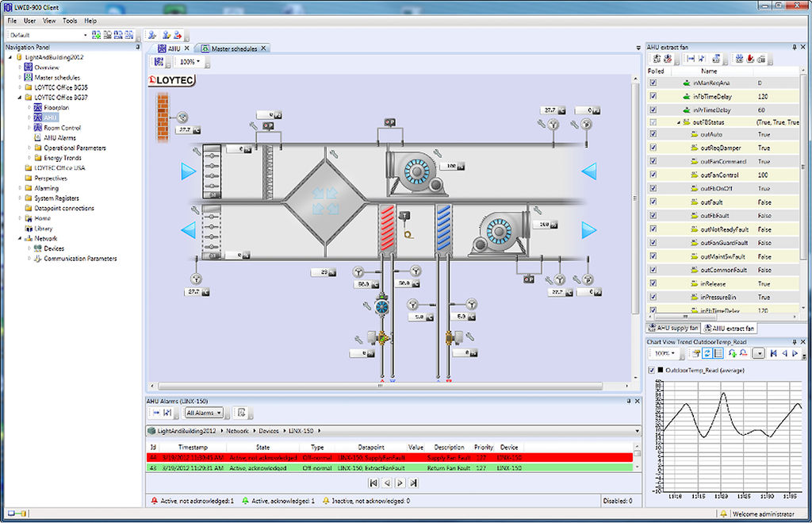
Task: Toggle Polled checkbox for outReqDamper
Action: [x=653, y=148]
